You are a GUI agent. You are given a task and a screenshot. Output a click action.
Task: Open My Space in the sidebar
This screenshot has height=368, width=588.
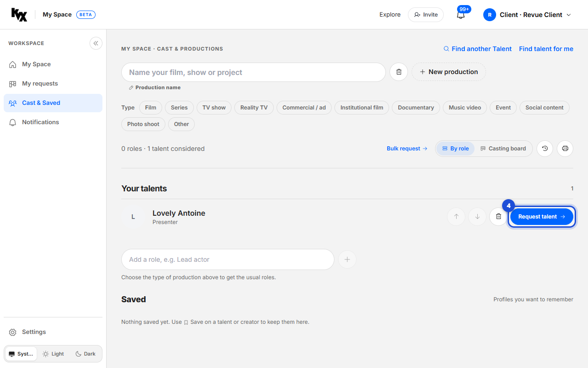53,64
